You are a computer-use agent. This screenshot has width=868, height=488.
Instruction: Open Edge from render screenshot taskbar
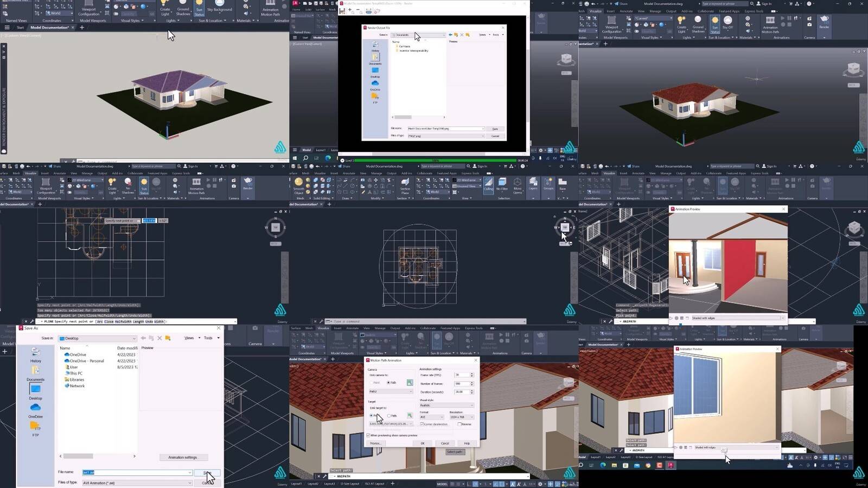coord(328,158)
